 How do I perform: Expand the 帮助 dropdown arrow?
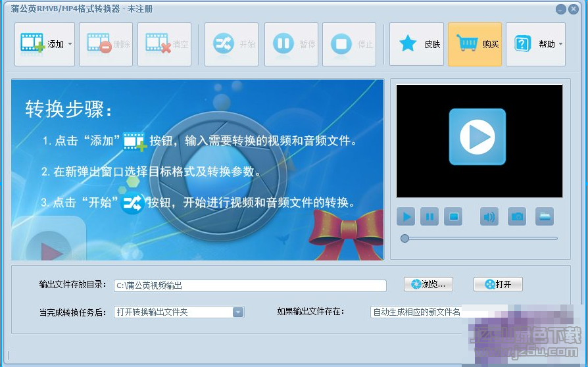(x=560, y=44)
